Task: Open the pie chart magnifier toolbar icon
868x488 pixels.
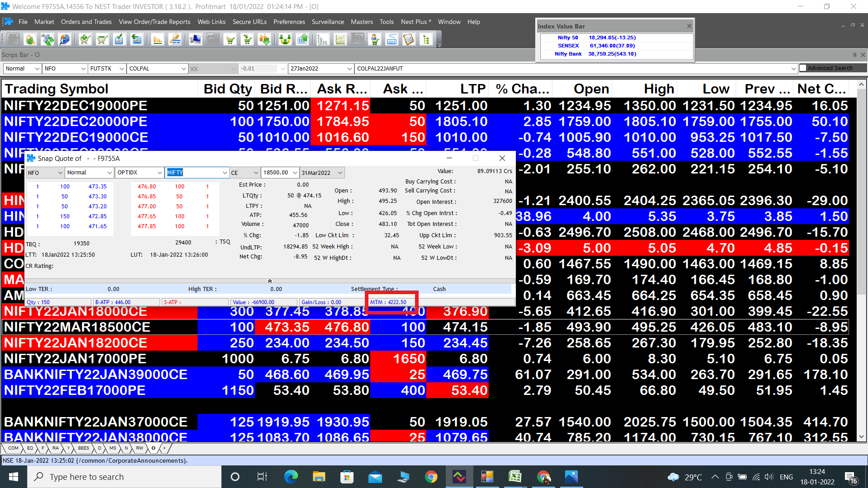Action: pyautogui.click(x=65, y=40)
